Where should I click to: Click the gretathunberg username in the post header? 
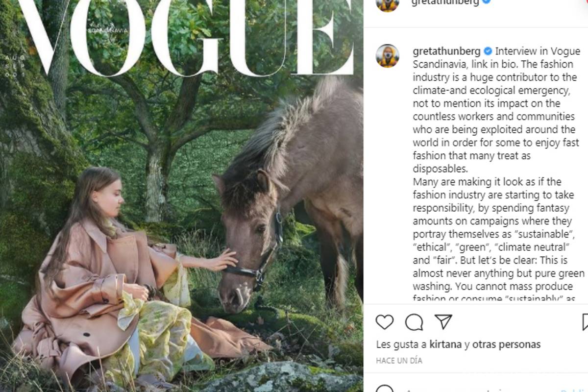(x=445, y=2)
